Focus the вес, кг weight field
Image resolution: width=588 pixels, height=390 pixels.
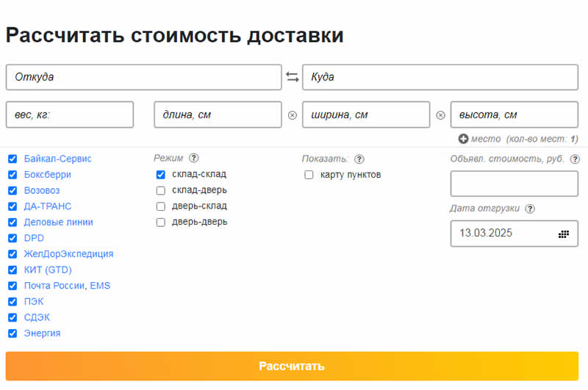coord(70,115)
